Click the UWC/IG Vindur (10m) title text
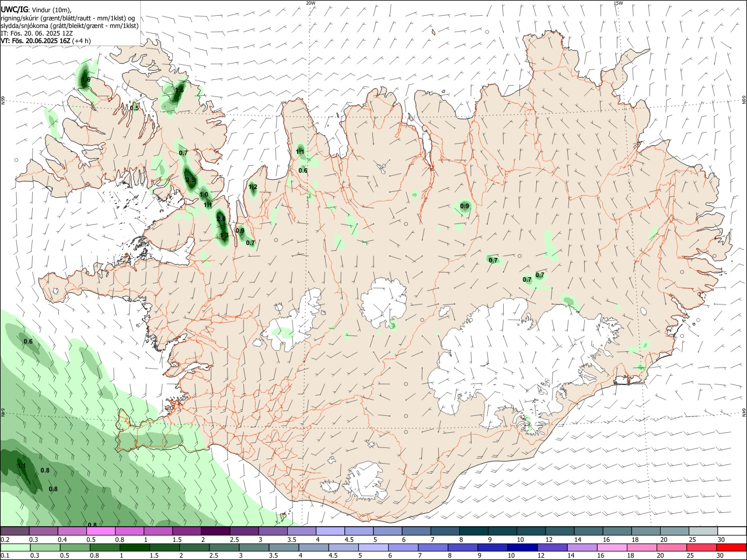Viewport: 747px width, 560px height. (x=36, y=10)
